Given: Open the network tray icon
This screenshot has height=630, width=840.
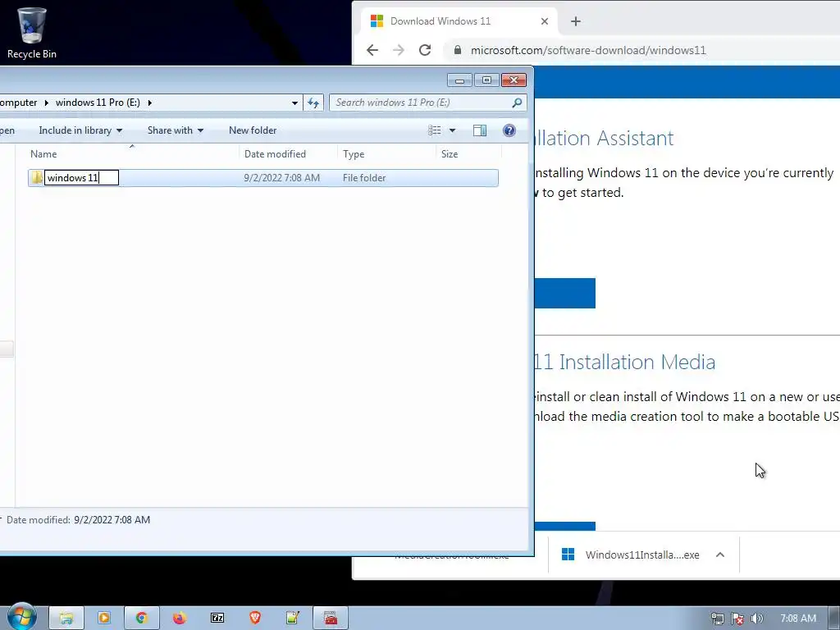Looking at the screenshot, I should [717, 619].
